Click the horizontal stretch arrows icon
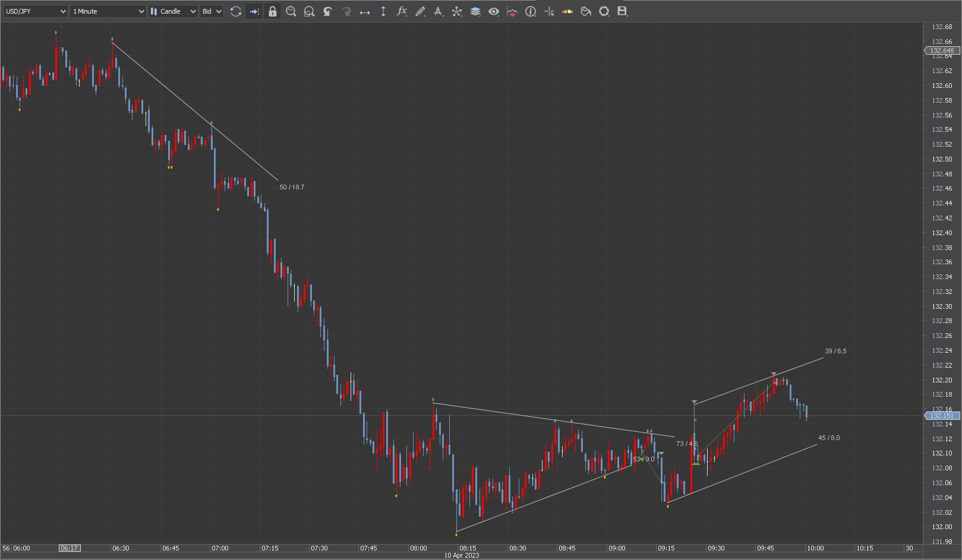Viewport: 962px width, 560px height. (365, 11)
